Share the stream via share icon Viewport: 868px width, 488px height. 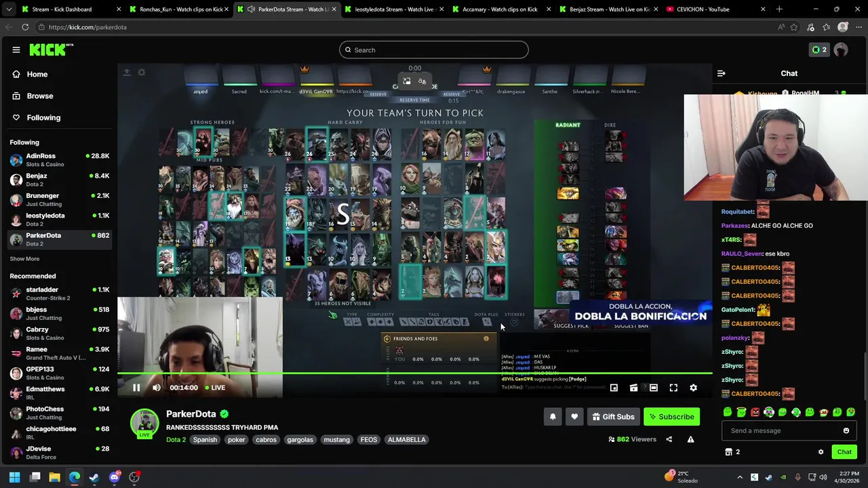click(669, 439)
